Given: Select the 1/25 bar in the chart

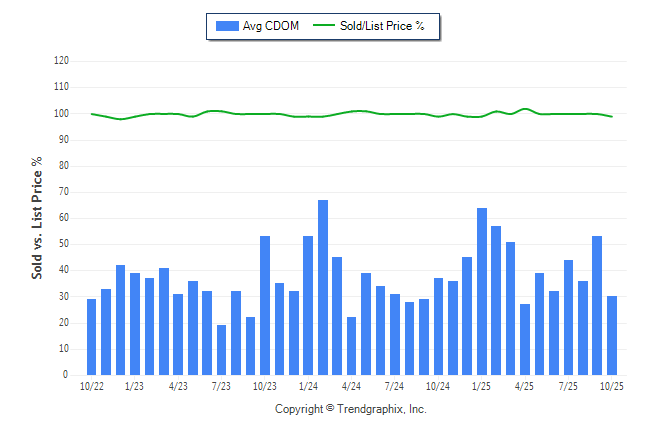Looking at the screenshot, I should [x=482, y=291].
